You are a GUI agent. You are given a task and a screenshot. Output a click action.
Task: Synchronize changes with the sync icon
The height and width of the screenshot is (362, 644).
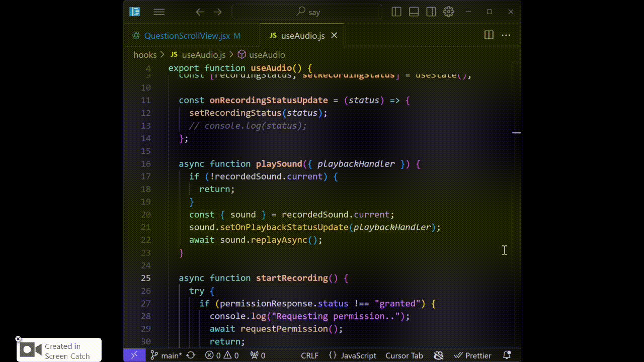click(x=191, y=355)
